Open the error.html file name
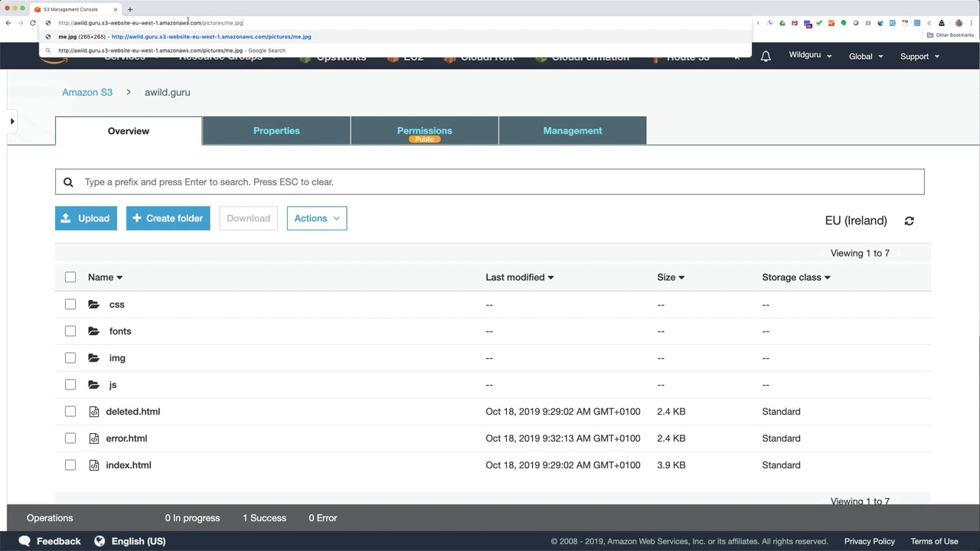The width and height of the screenshot is (980, 551). tap(126, 439)
